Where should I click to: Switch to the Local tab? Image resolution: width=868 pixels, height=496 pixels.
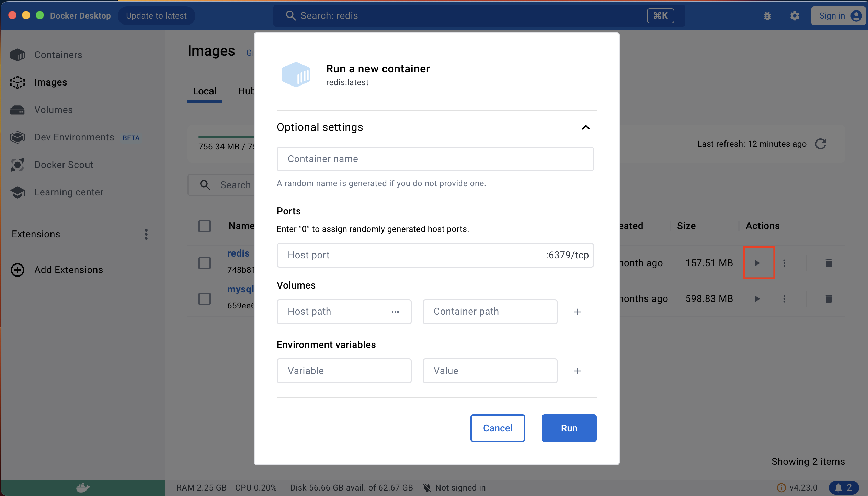(x=205, y=91)
